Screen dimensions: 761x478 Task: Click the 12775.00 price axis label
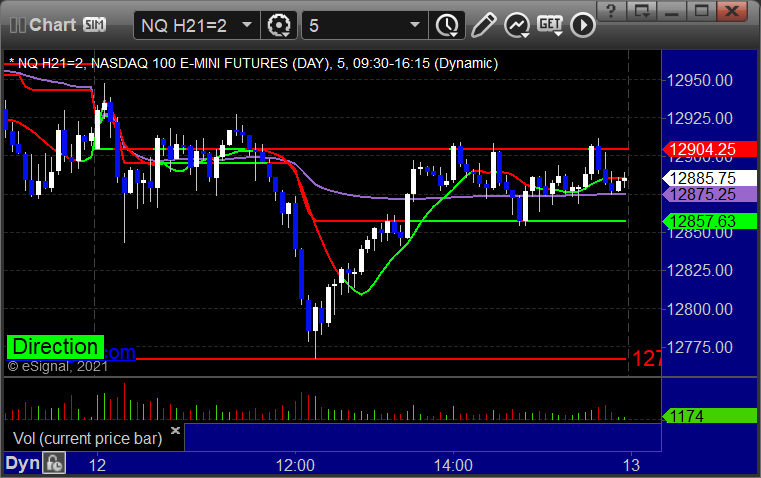pos(700,347)
